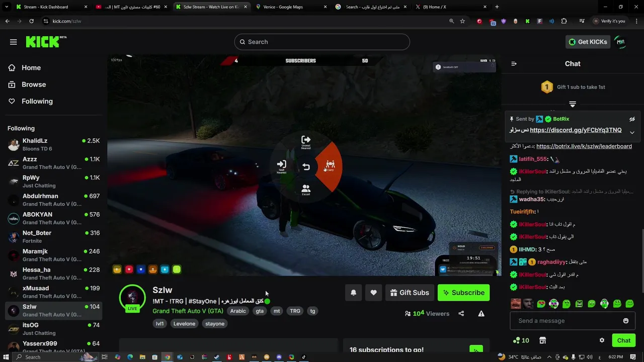Click the stayone tag
Image resolution: width=644 pixels, height=362 pixels.
click(x=215, y=324)
